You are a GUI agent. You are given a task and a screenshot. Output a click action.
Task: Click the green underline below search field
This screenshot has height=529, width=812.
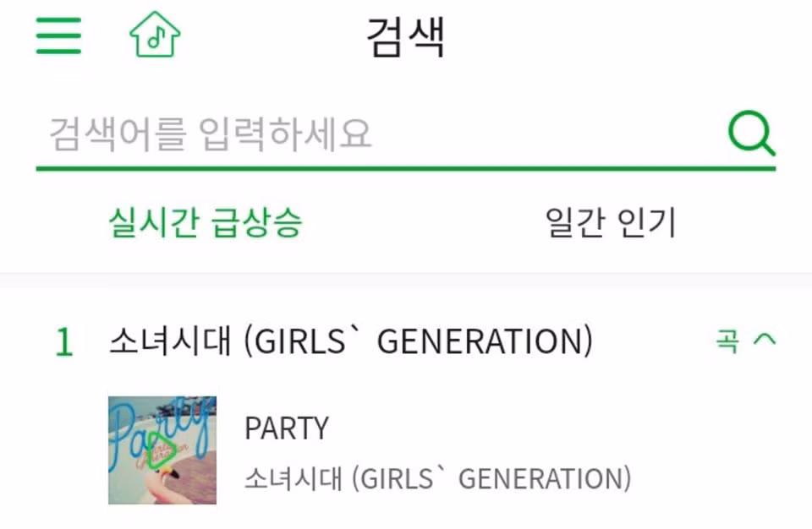click(405, 168)
